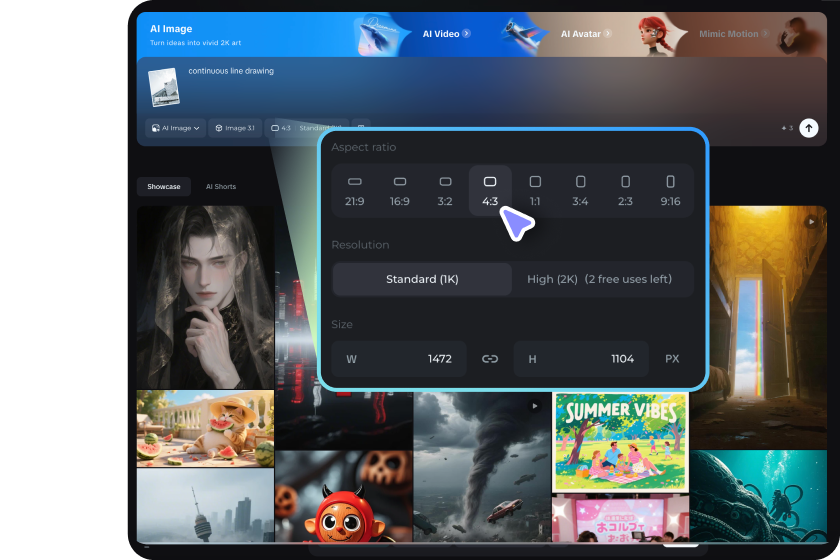The height and width of the screenshot is (560, 840).
Task: Open the foggy city tower image
Action: [205, 505]
